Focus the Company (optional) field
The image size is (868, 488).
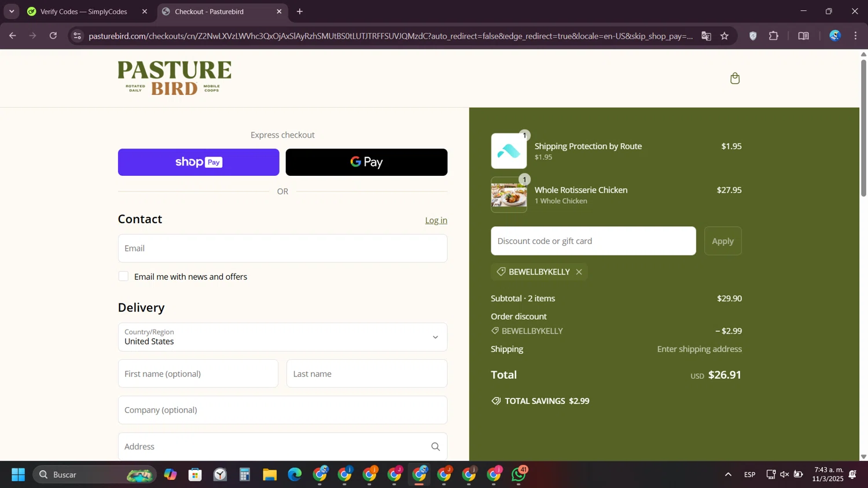pyautogui.click(x=282, y=410)
